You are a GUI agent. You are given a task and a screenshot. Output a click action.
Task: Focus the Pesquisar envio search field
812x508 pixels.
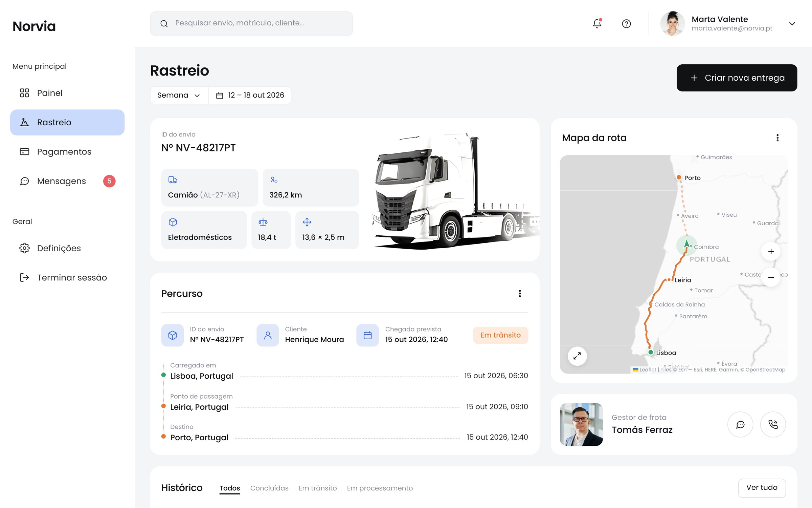pyautogui.click(x=251, y=24)
